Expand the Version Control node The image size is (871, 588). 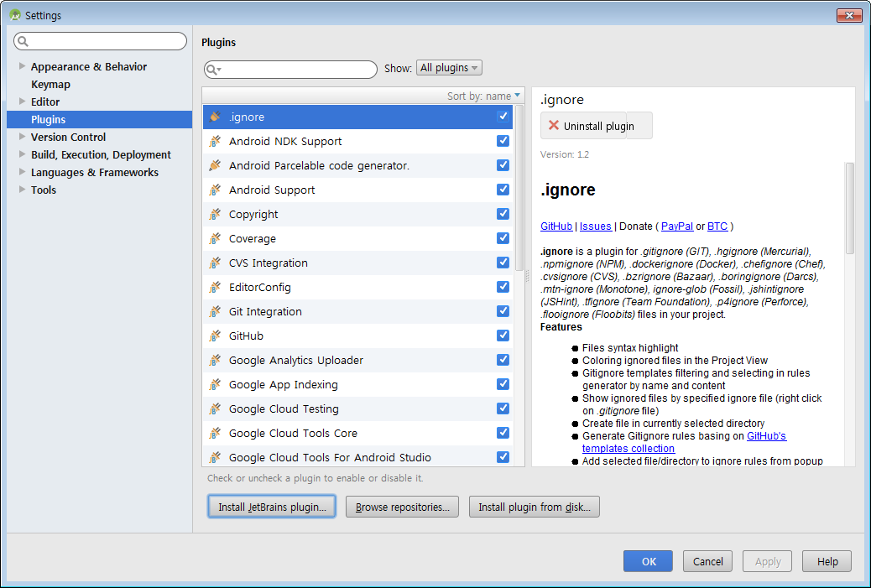coord(22,137)
